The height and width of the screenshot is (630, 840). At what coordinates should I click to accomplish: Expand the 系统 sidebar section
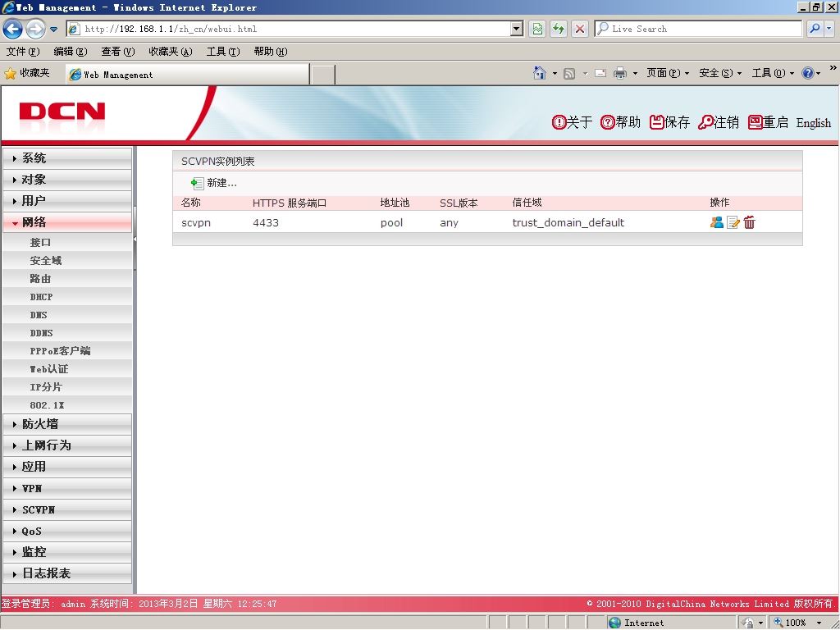(67, 158)
